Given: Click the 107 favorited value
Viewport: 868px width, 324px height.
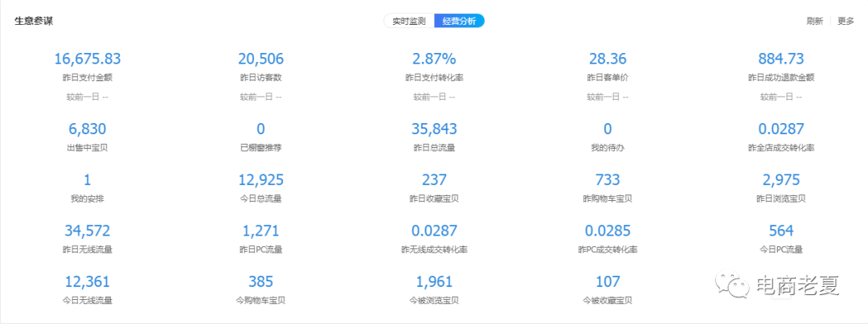Looking at the screenshot, I should (x=608, y=281).
